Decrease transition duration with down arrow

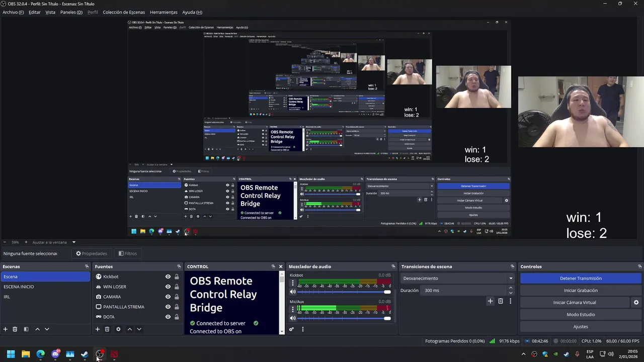[511, 293]
